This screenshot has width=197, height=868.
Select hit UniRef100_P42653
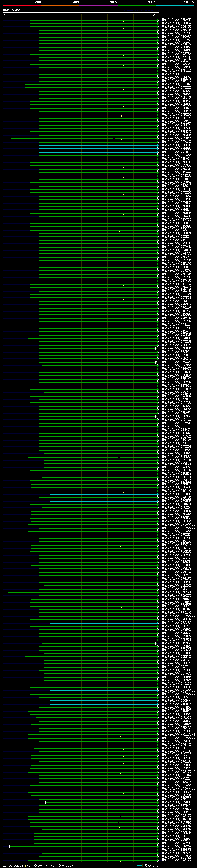[177, 406]
